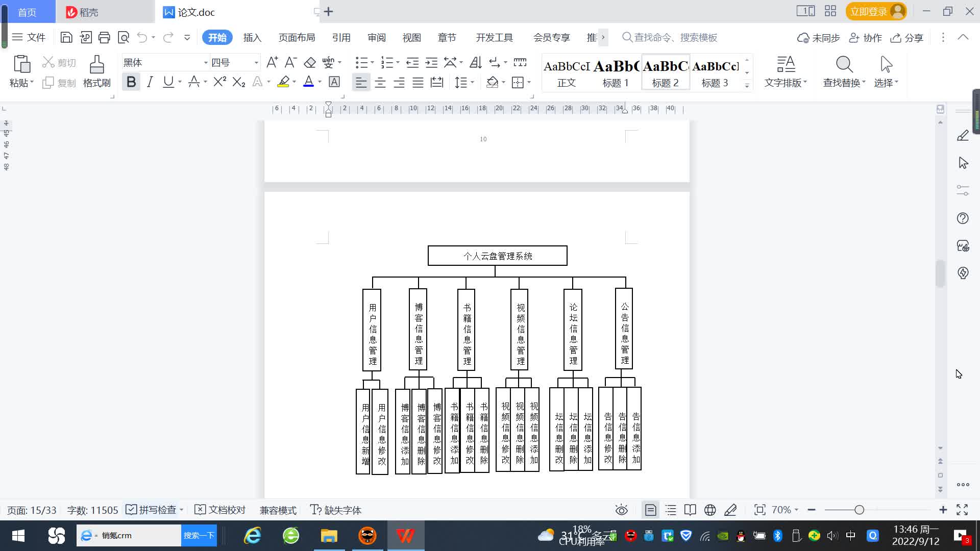This screenshot has height=551, width=980.
Task: Switch to web layout view icon
Action: [710, 510]
